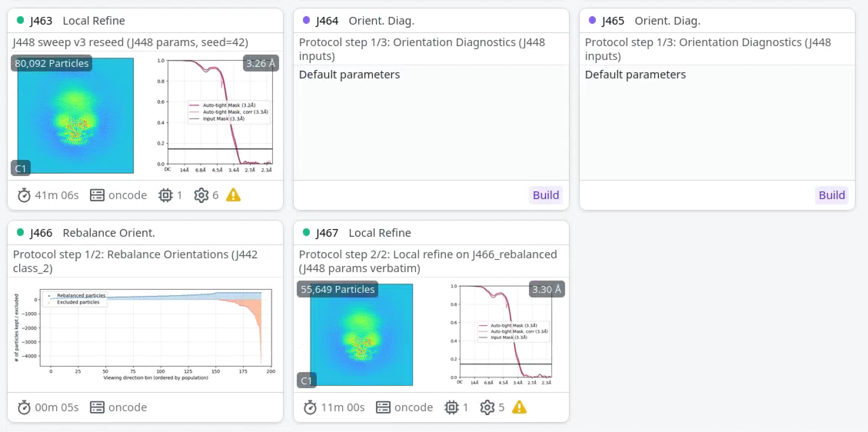Open the J466 Rebalance Orient. job header
This screenshot has height=432, width=868.
pos(145,233)
